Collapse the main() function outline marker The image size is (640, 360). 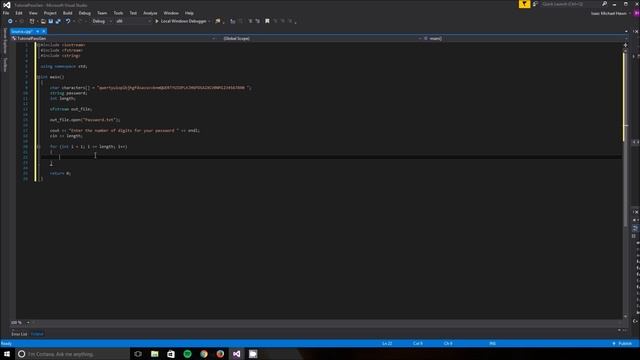[38, 77]
